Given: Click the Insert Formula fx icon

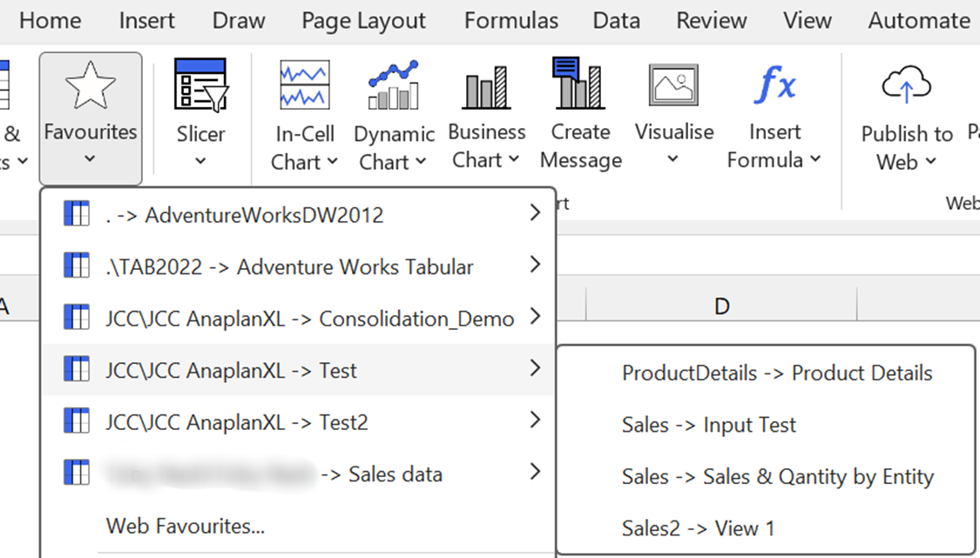Looking at the screenshot, I should (x=774, y=85).
